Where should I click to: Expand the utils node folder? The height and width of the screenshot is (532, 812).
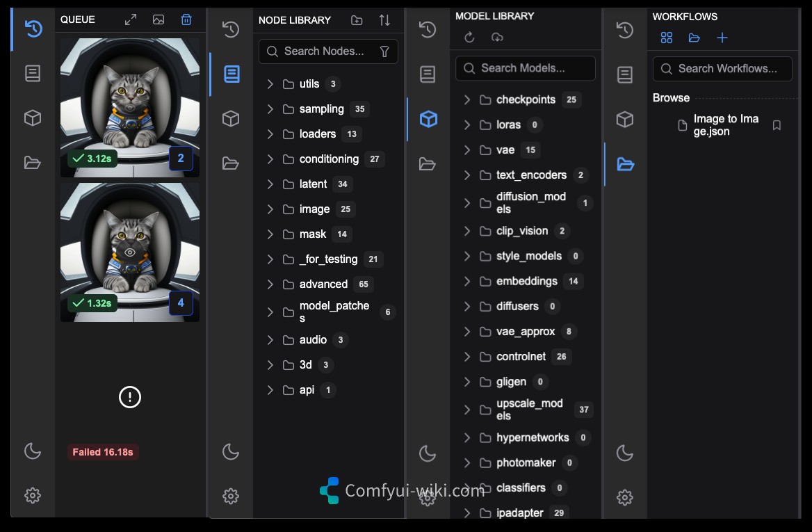tap(270, 84)
